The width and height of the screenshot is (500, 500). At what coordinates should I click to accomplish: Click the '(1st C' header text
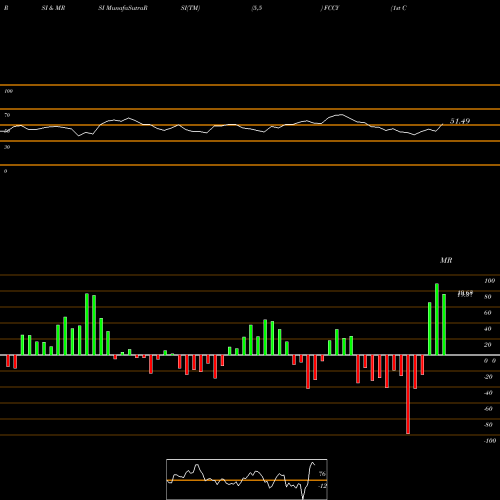pos(399,8)
